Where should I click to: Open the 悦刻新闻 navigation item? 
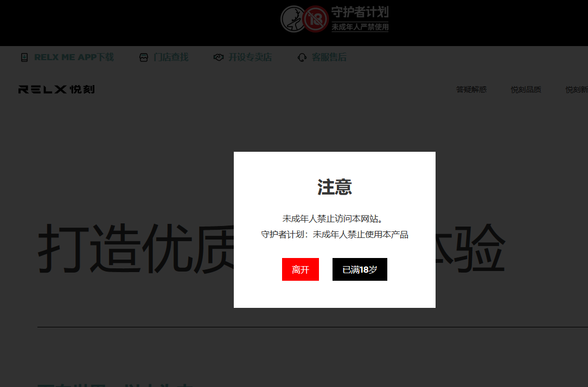[x=577, y=89]
